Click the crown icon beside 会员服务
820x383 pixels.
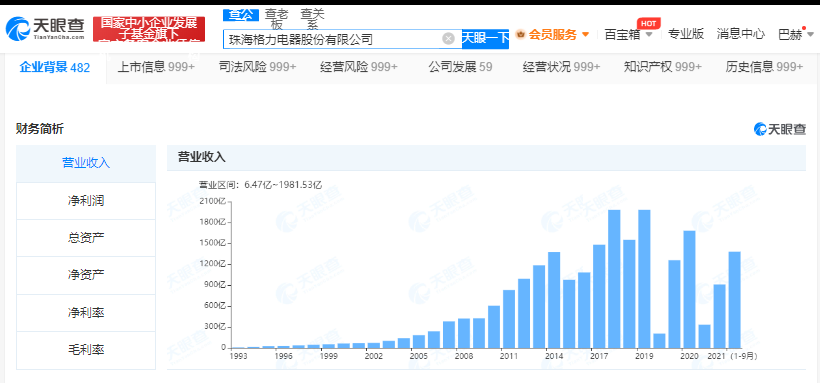[x=520, y=35]
